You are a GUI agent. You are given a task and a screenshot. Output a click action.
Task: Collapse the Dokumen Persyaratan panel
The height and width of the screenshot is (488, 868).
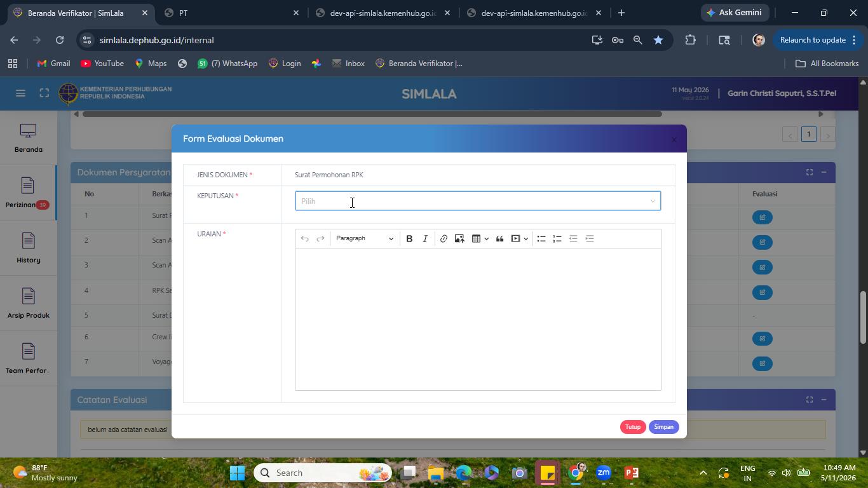point(824,172)
